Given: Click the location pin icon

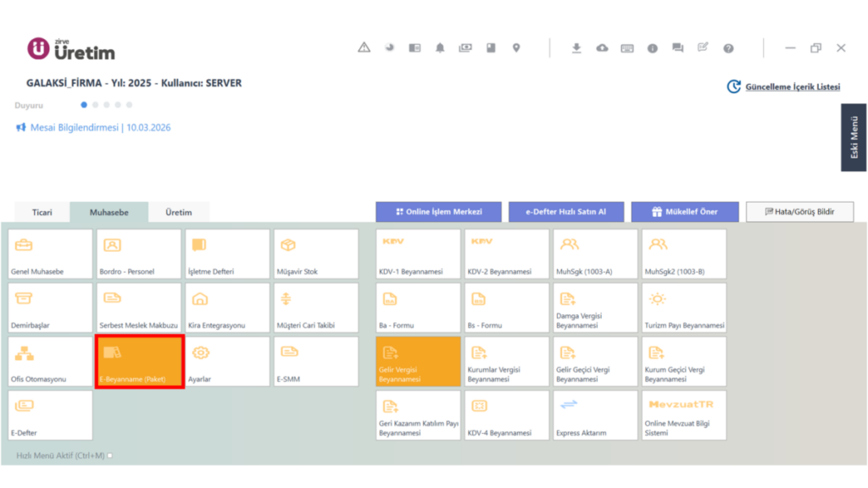Looking at the screenshot, I should (516, 48).
